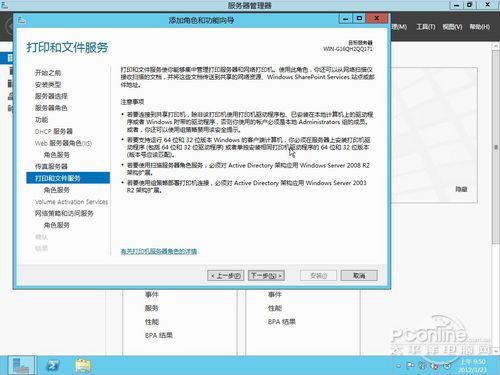Open 工具(T) menu in Server Manager
The image size is (500, 375).
pos(426,27)
